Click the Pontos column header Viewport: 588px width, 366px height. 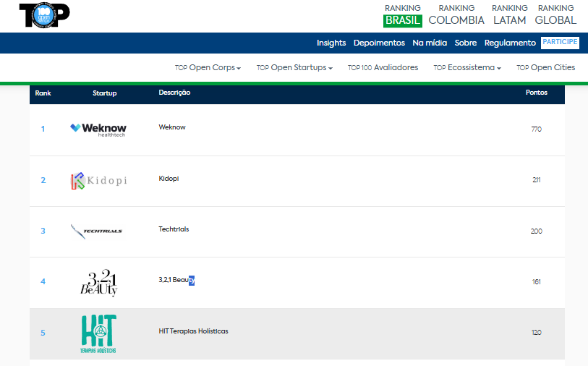536,93
